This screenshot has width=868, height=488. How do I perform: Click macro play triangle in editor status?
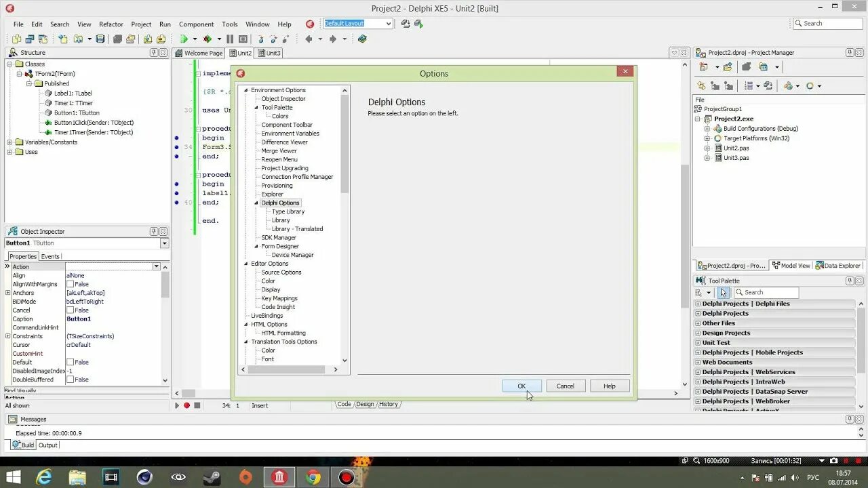pyautogui.click(x=177, y=405)
